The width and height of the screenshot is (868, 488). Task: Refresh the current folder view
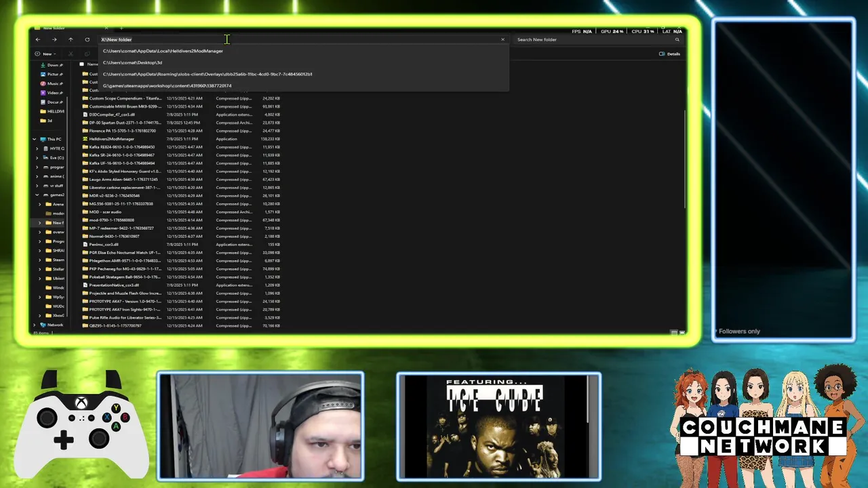point(87,39)
